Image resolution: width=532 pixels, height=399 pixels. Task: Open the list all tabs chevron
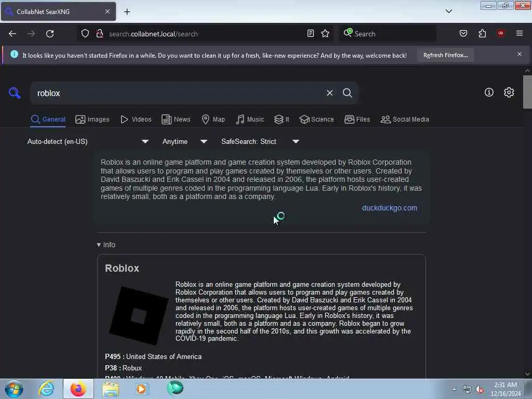tap(448, 11)
